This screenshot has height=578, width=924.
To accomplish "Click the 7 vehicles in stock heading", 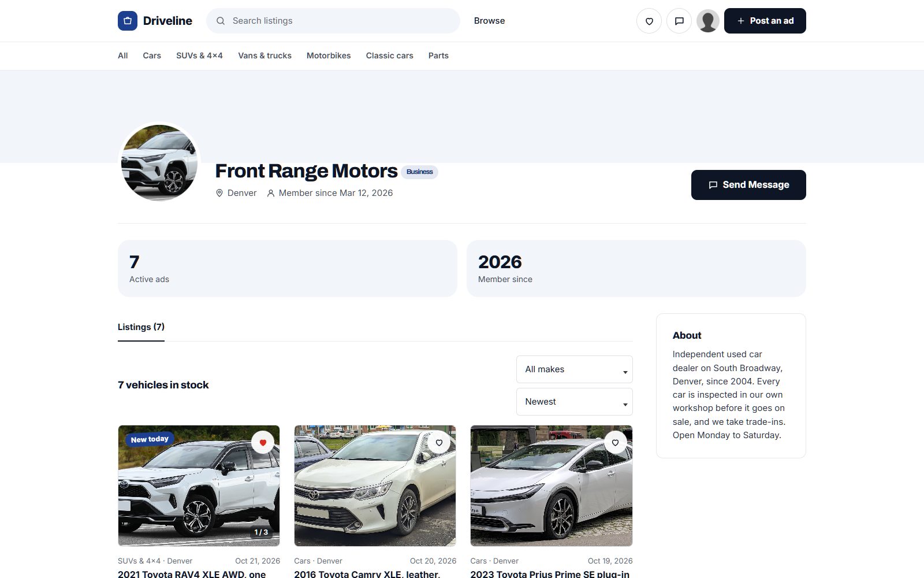I will (163, 385).
